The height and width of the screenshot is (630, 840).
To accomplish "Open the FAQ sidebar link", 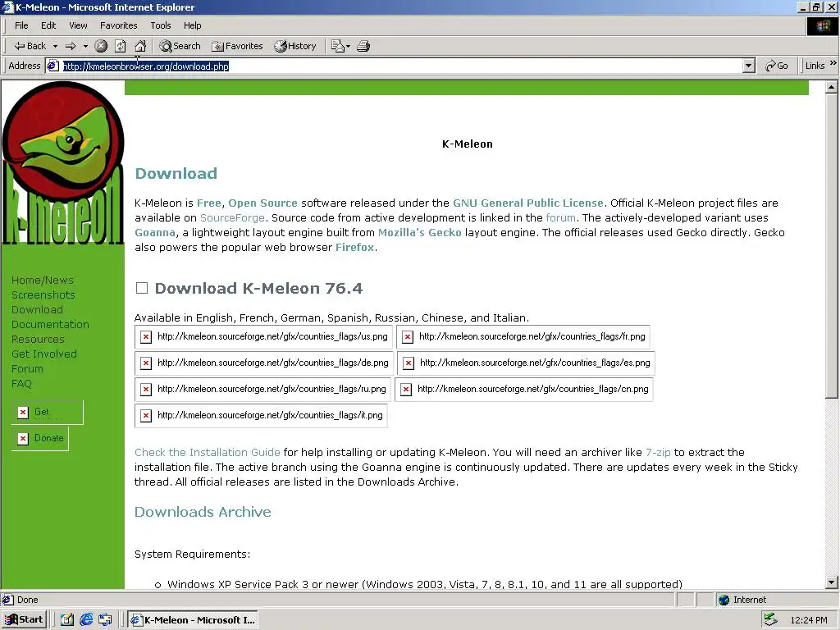I will pos(21,384).
